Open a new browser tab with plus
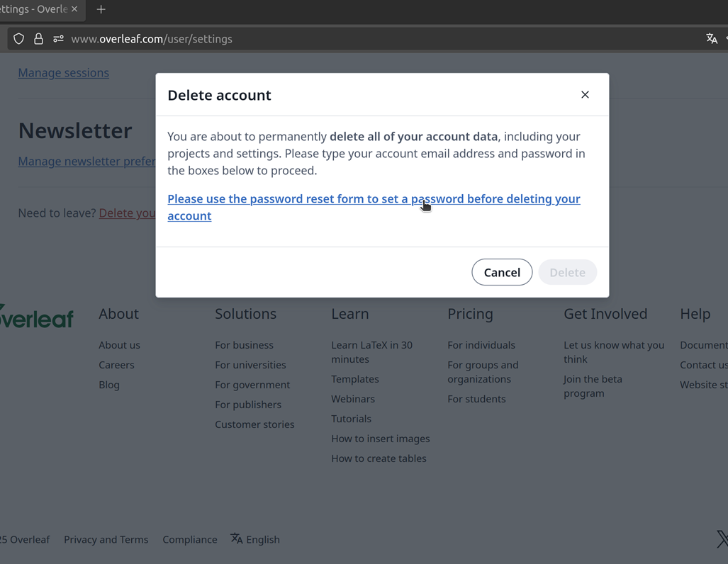Image resolution: width=728 pixels, height=564 pixels. click(x=101, y=9)
